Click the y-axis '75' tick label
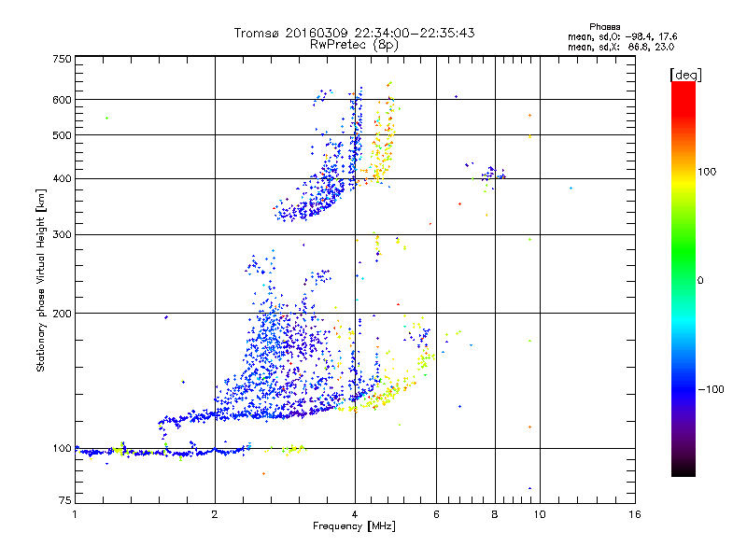The image size is (747, 560). [65, 500]
